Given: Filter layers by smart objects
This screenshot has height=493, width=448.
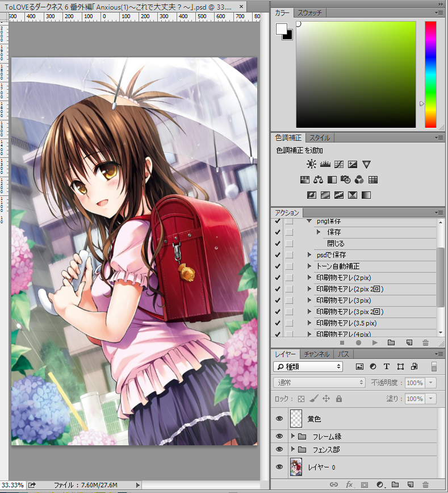Looking at the screenshot, I should 414,366.
